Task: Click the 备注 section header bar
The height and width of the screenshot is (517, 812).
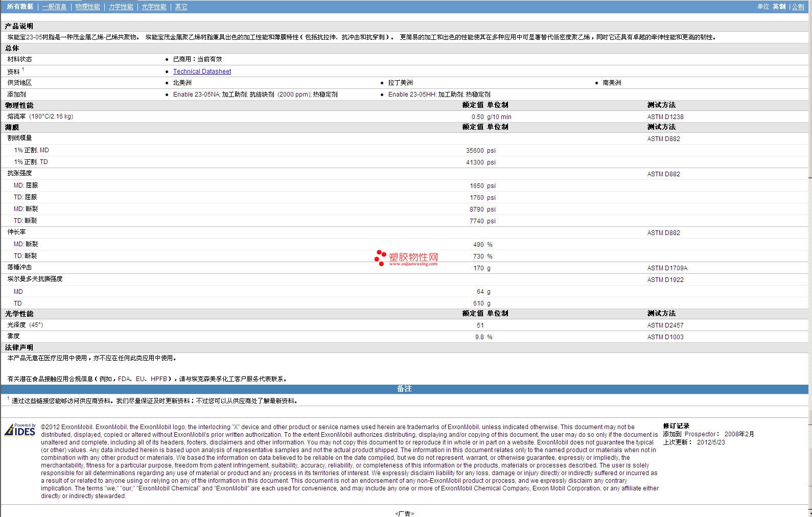Action: click(x=404, y=389)
